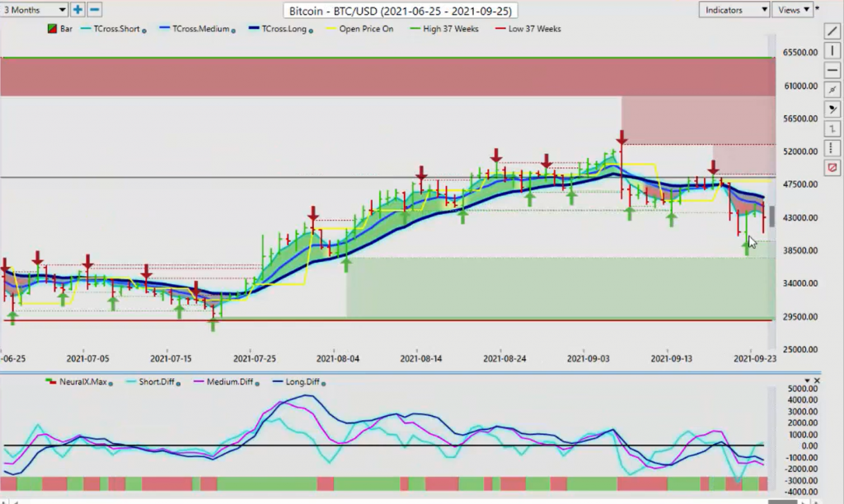Open the Indicators dropdown
Viewport: 844px width, 504px height.
734,10
